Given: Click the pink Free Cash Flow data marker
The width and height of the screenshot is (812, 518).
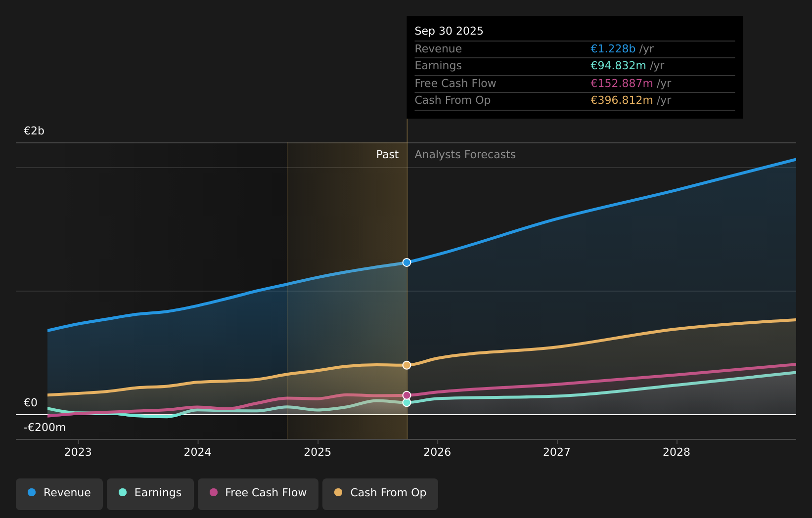Looking at the screenshot, I should [406, 394].
